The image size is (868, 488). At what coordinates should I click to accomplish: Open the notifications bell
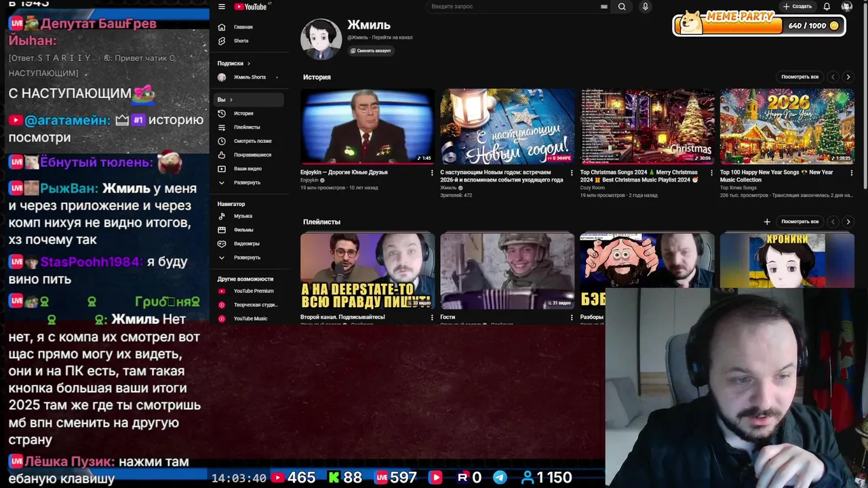click(827, 7)
